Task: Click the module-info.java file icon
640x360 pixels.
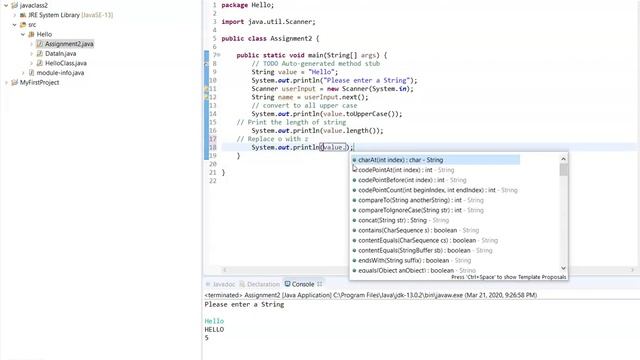Action: (x=31, y=73)
